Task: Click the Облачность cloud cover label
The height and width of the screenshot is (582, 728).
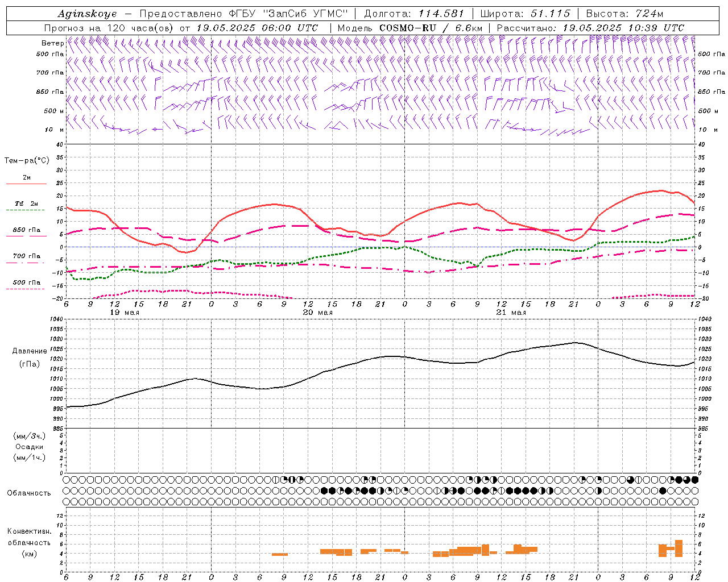Action: [29, 493]
